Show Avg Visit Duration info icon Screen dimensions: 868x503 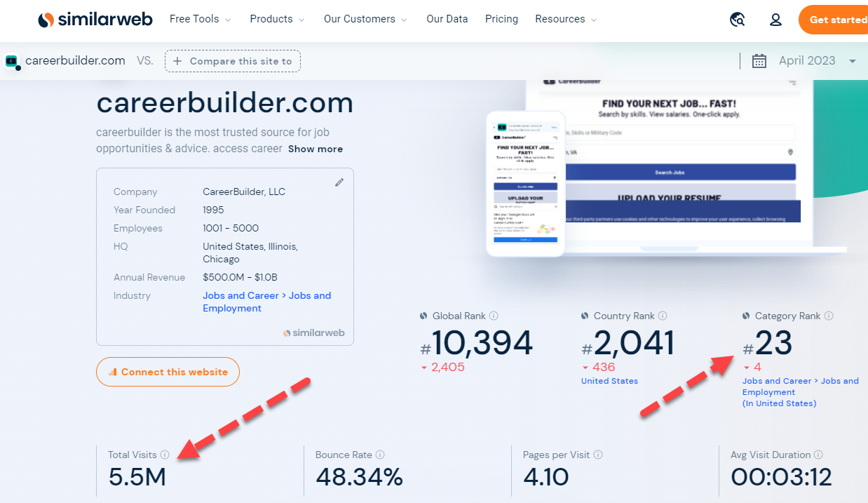[819, 455]
